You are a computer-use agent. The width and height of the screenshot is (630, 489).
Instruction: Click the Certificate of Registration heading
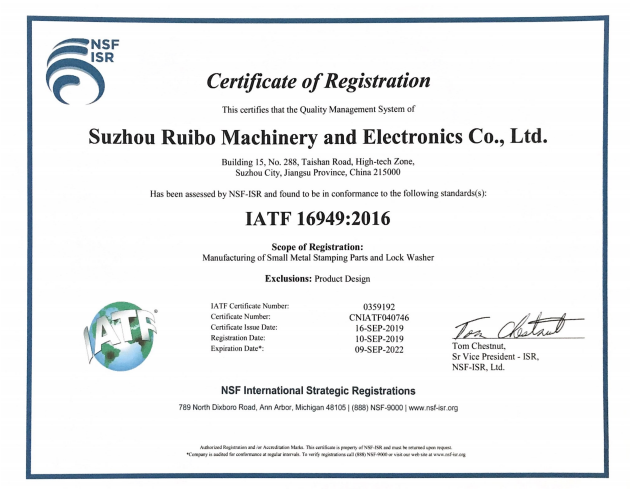[x=318, y=81]
